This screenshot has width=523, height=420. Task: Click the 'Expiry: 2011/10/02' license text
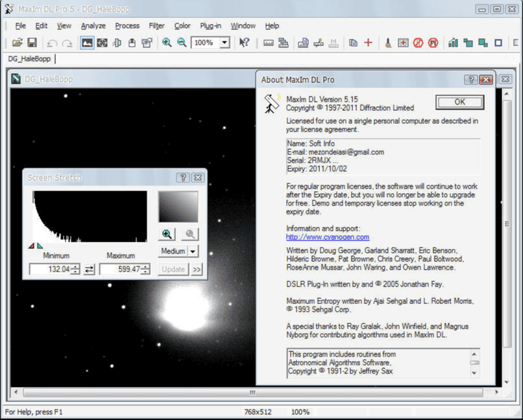pyautogui.click(x=317, y=169)
